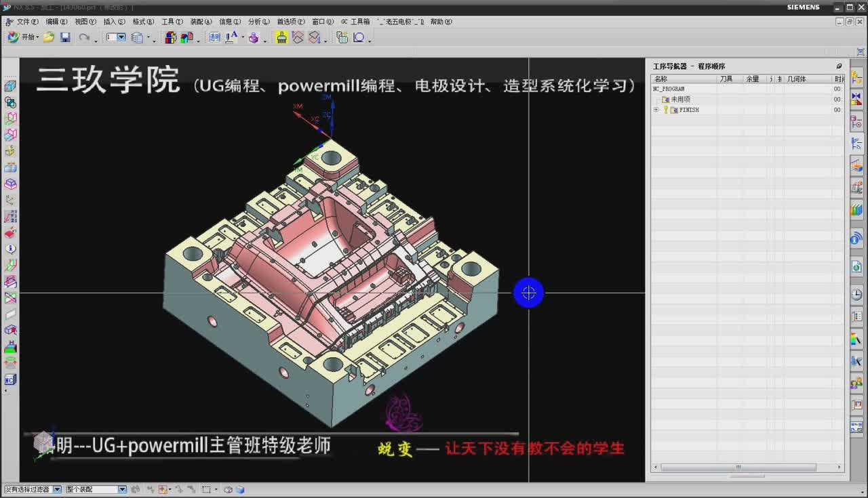Screen dimensions: 868x498
Task: Click the 名称 (Name) column header
Action: (x=684, y=79)
